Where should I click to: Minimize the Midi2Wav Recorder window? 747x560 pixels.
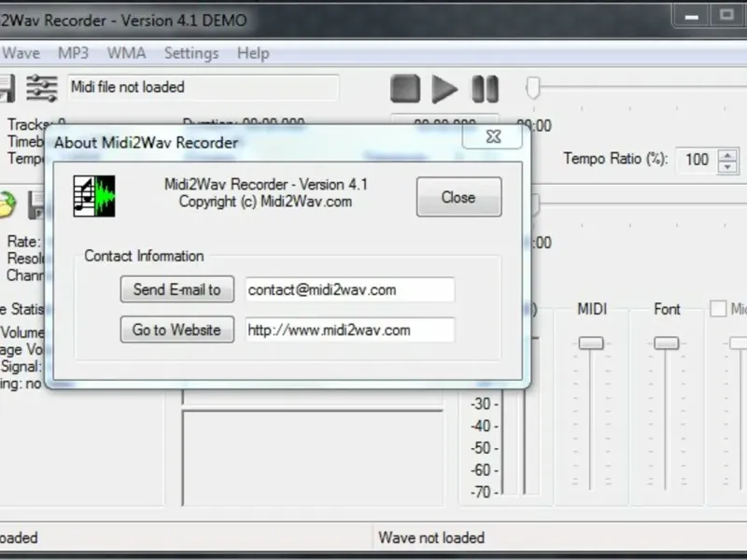[691, 17]
